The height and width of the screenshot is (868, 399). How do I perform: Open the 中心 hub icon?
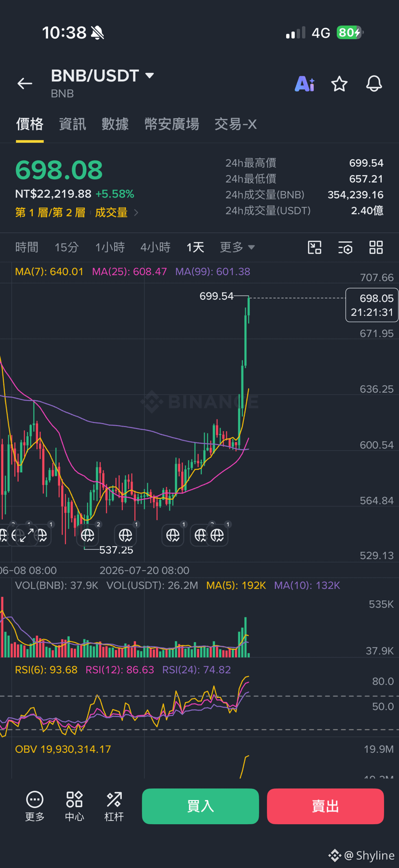point(74,806)
